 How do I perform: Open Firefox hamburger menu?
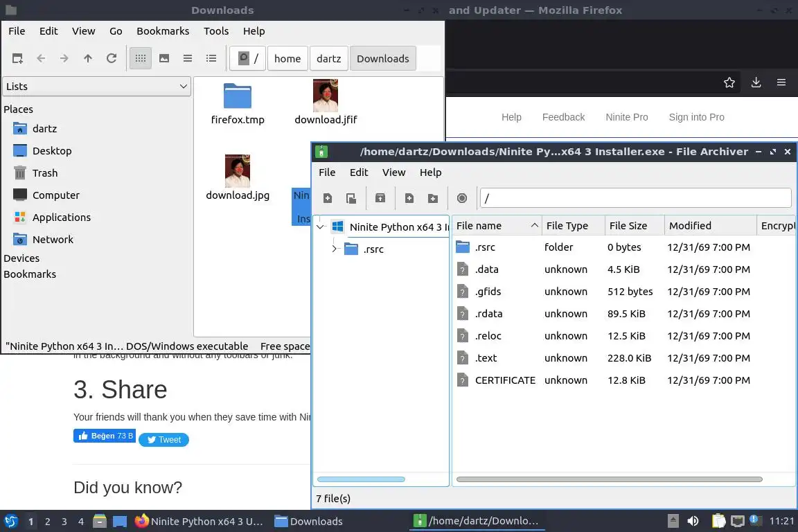pos(781,82)
